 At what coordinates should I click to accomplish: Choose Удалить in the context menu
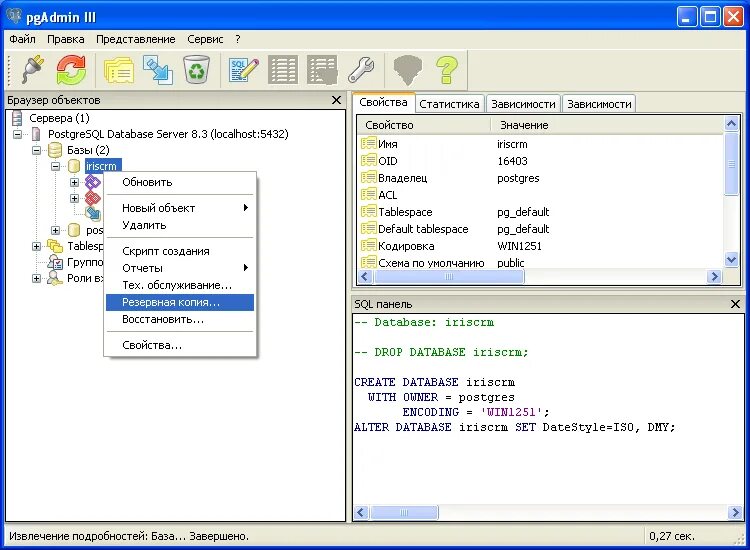coord(180,225)
